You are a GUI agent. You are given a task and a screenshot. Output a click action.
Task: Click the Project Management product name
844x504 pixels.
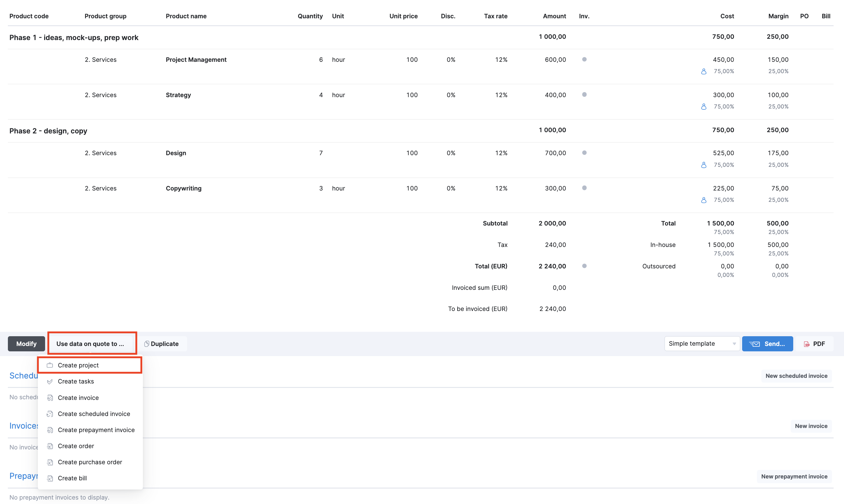coord(196,59)
